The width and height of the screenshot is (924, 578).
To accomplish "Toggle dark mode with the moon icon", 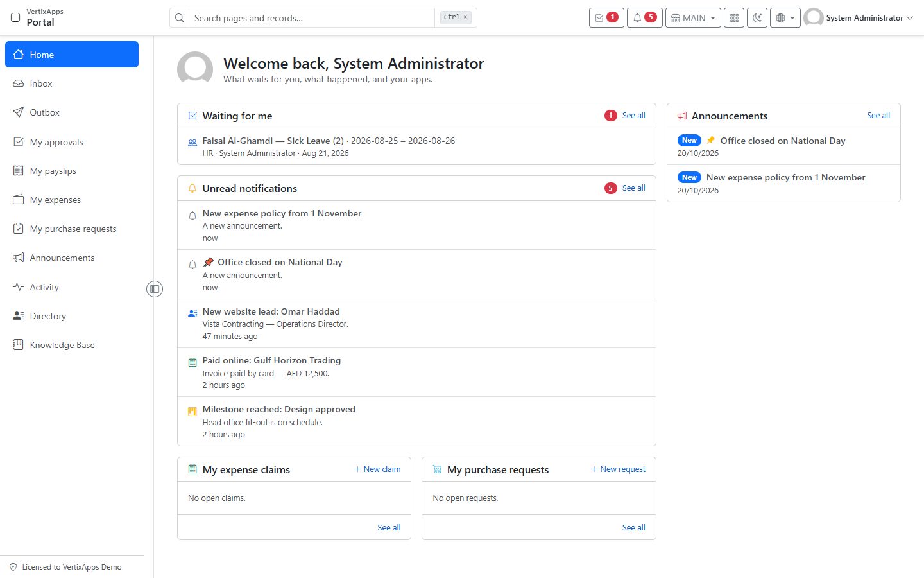I will tap(757, 18).
